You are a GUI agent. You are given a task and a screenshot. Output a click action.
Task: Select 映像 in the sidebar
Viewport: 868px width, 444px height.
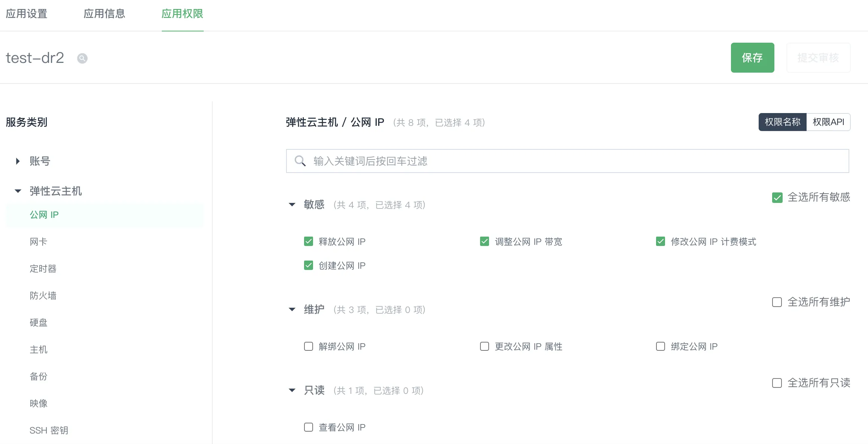pos(39,404)
